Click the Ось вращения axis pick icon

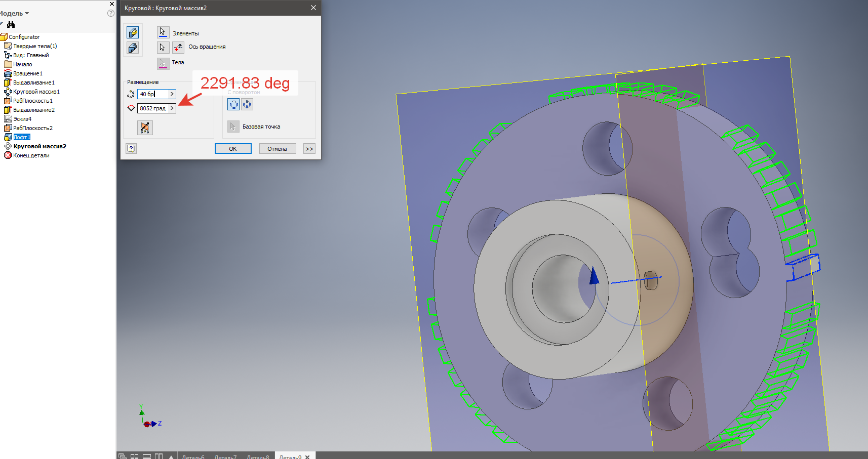178,47
